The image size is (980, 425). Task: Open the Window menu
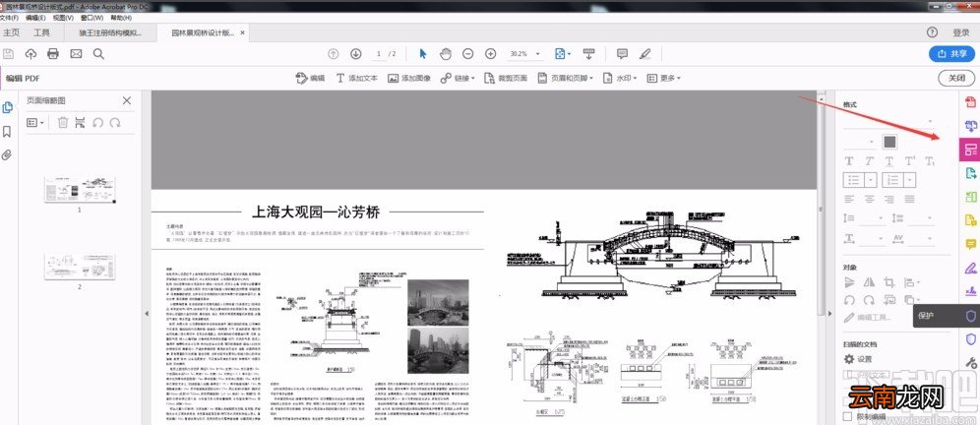[92, 18]
